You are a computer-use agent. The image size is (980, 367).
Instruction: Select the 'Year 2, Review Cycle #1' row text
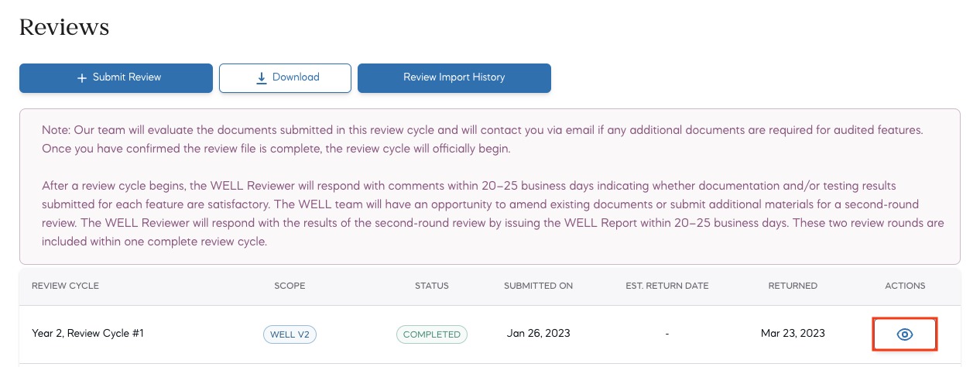[x=87, y=334]
